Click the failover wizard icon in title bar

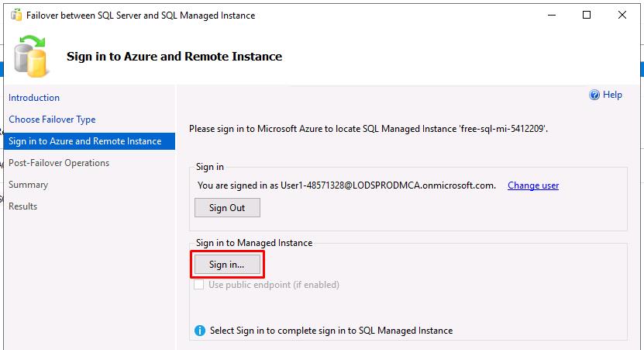point(16,16)
